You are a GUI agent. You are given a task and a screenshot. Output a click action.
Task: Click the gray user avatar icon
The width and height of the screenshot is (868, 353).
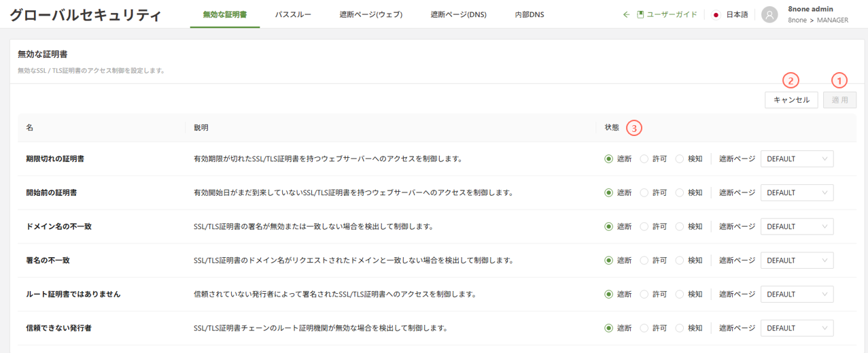point(769,15)
